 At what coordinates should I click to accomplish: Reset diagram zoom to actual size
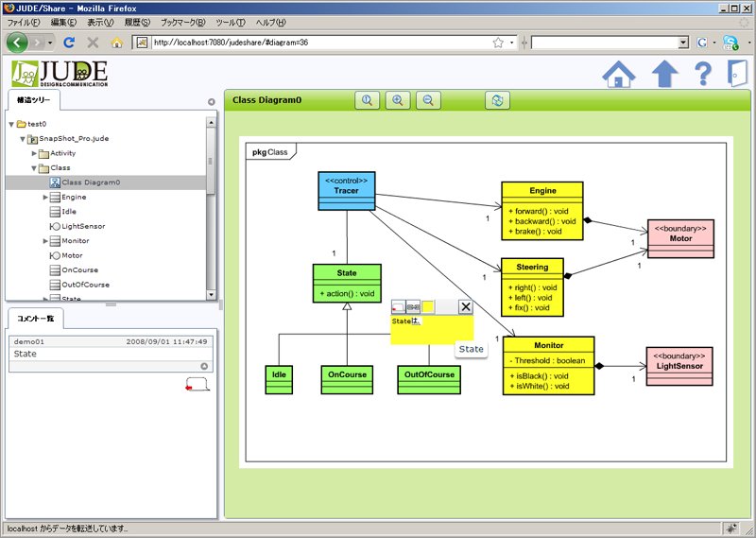tap(367, 100)
